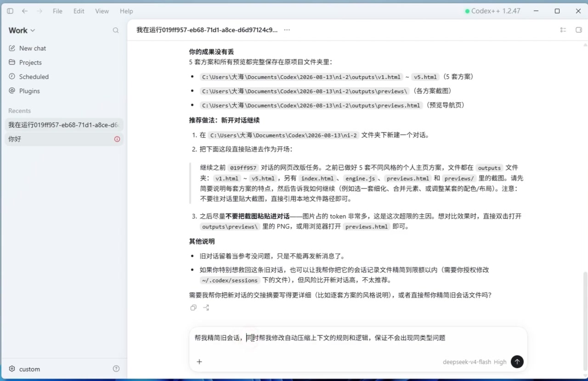The width and height of the screenshot is (588, 381).
Task: Click the previews/ code chip in quote
Action: point(459,179)
